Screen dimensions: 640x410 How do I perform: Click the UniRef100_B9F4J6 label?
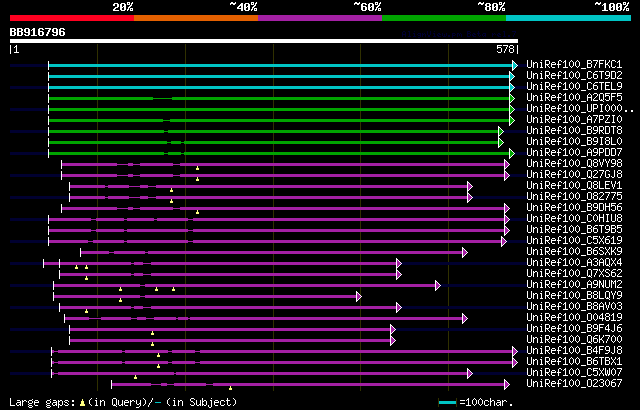point(574,329)
